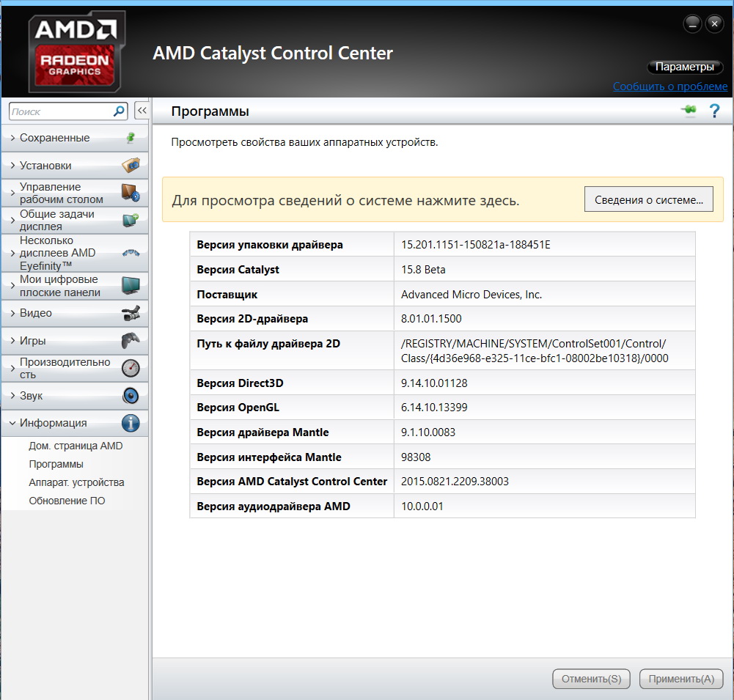
Task: Click AMD audio driver version 10.0.0.01
Action: tap(422, 506)
